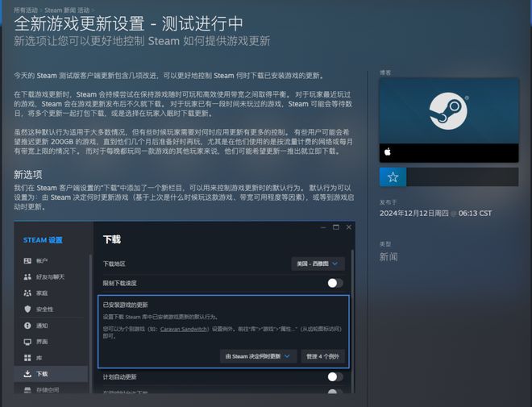Open the 存储空间 storage section
The height and width of the screenshot is (407, 532).
pyautogui.click(x=51, y=390)
